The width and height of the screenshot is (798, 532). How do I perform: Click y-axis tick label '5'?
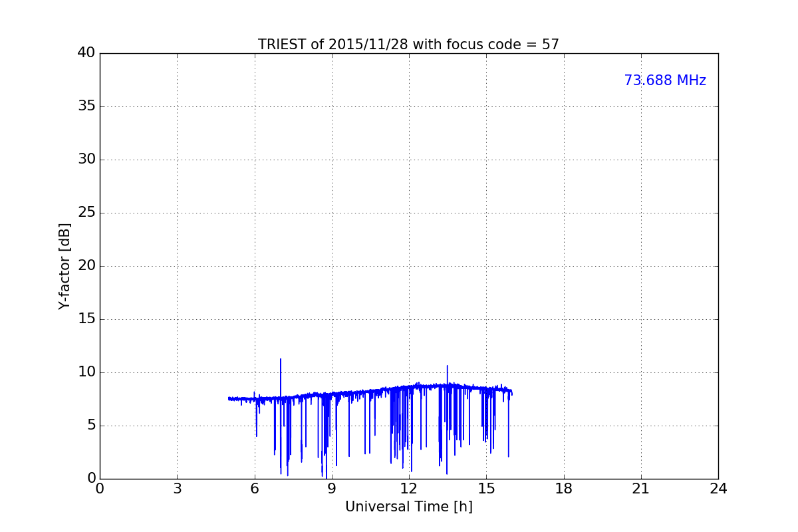[91, 426]
